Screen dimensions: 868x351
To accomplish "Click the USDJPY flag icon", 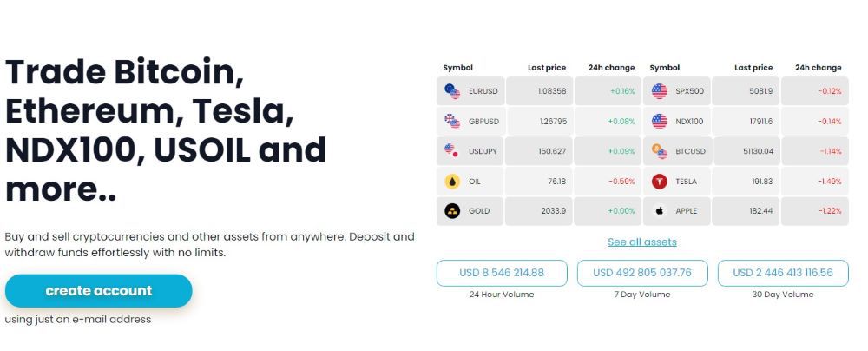I will 452,151.
